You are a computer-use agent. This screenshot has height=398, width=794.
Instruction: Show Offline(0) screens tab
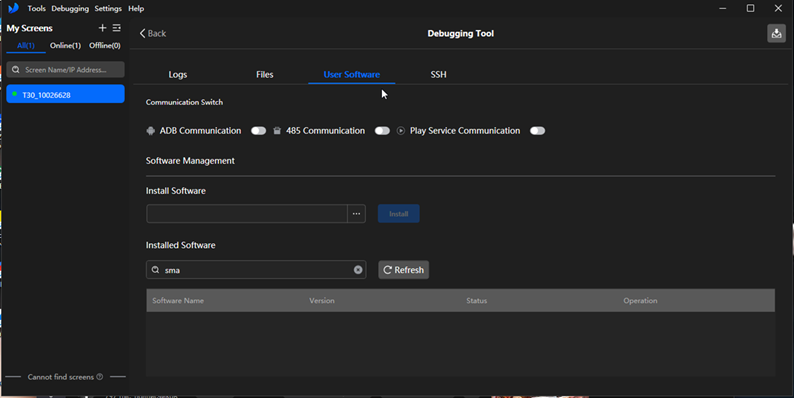(x=105, y=46)
